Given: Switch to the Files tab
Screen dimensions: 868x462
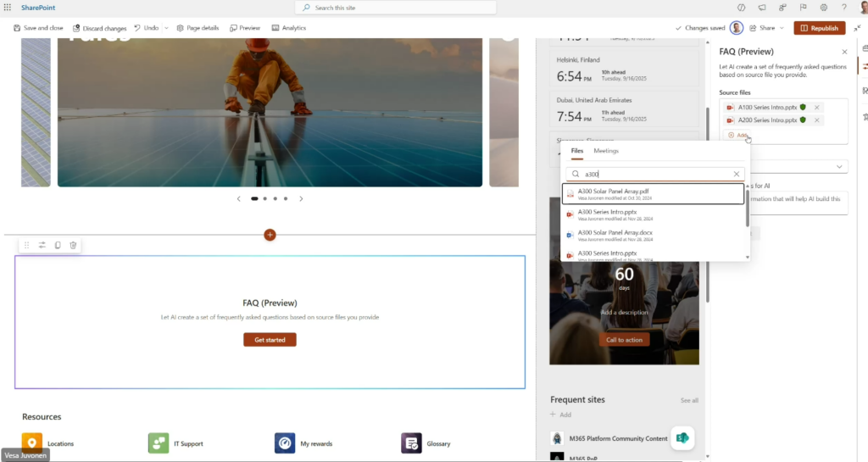Looking at the screenshot, I should click(x=576, y=151).
